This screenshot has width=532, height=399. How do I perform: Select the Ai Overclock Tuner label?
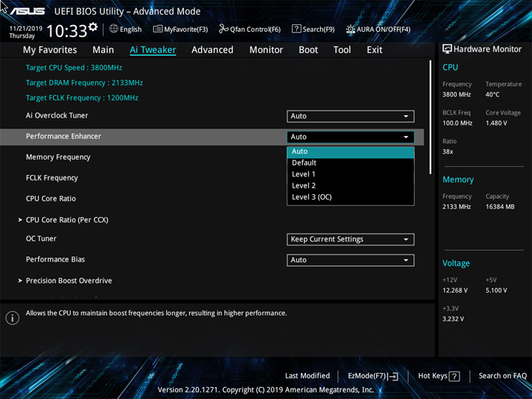tap(57, 115)
